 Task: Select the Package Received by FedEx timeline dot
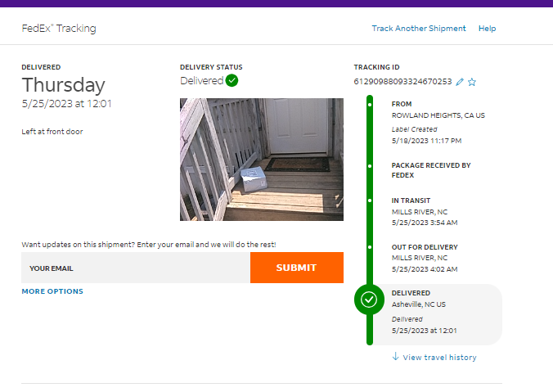370,165
